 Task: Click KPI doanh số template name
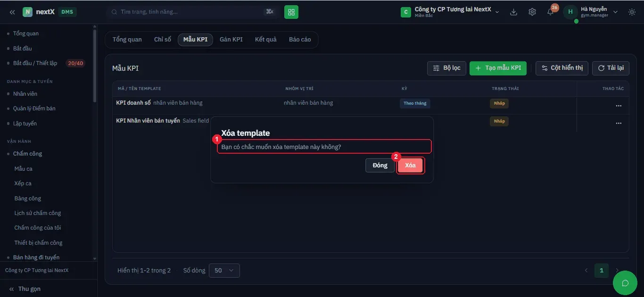point(133,103)
